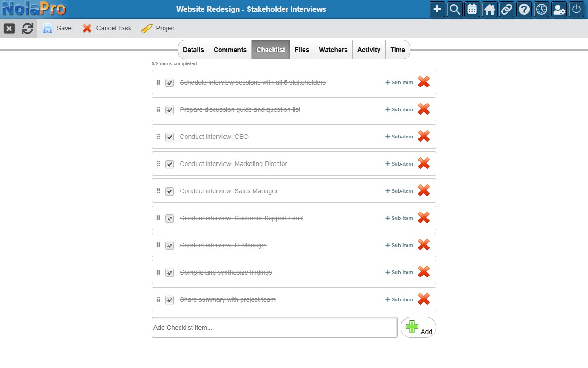Delete 'Schedule interview sessions' item with red X
Viewport: 588px width, 368px height.
click(x=424, y=82)
